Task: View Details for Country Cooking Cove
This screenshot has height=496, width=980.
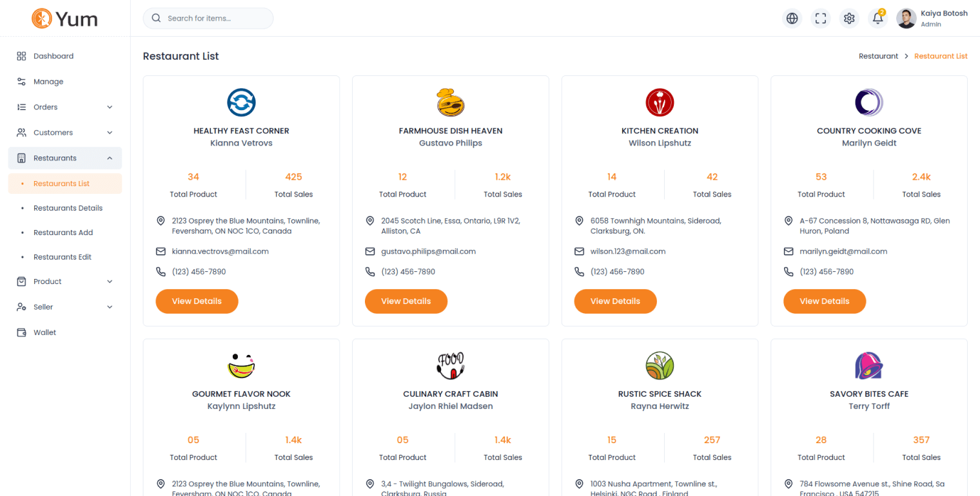Action: 824,301
